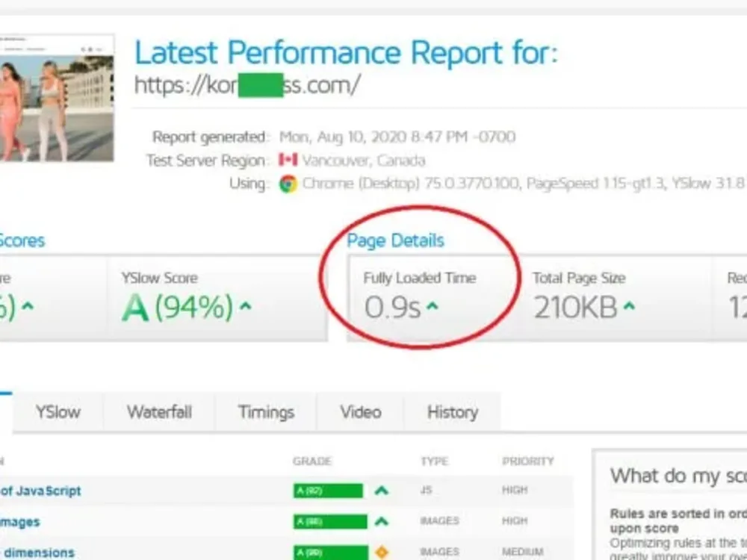
Task: Click MEDIUM priority in dimensions row
Action: 523,553
